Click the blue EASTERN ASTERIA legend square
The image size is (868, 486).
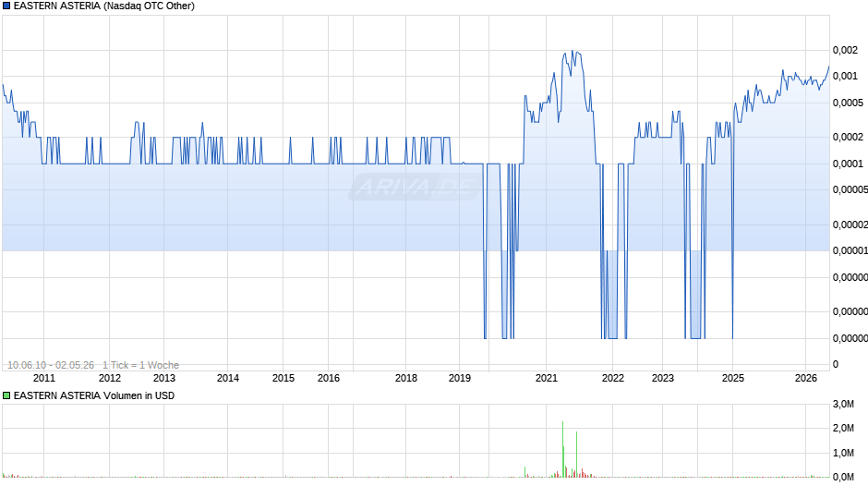pos(6,6)
